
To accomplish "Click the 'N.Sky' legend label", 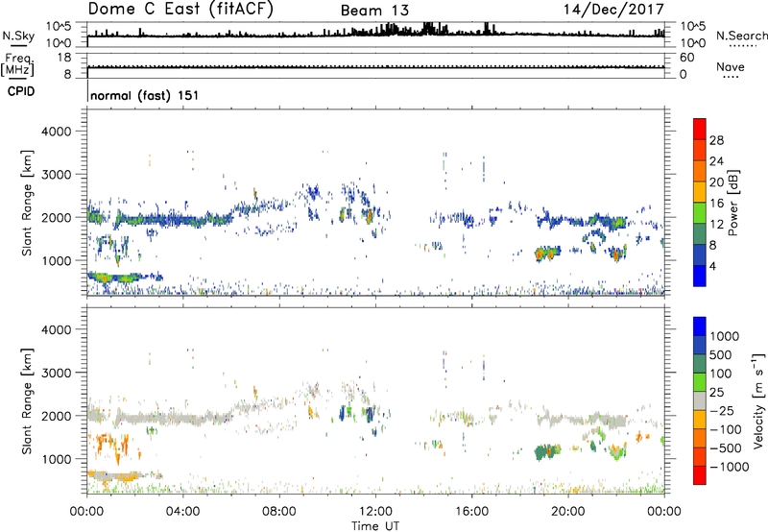I will (x=18, y=36).
